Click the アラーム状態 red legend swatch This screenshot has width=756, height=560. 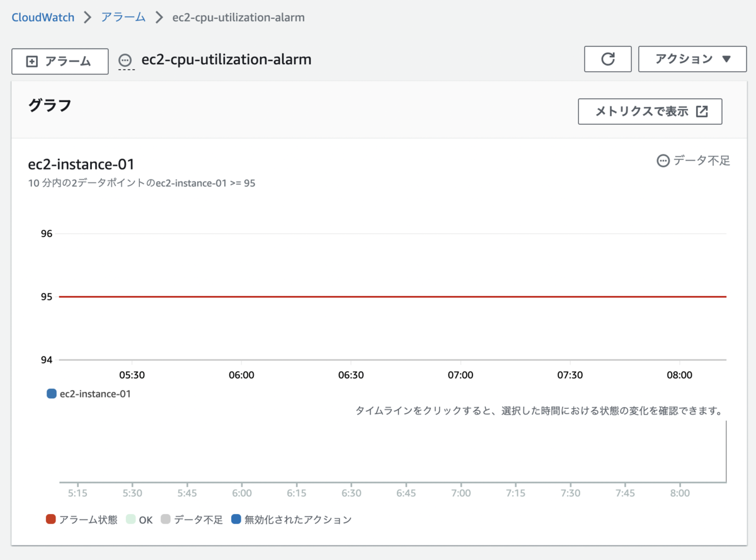point(51,520)
